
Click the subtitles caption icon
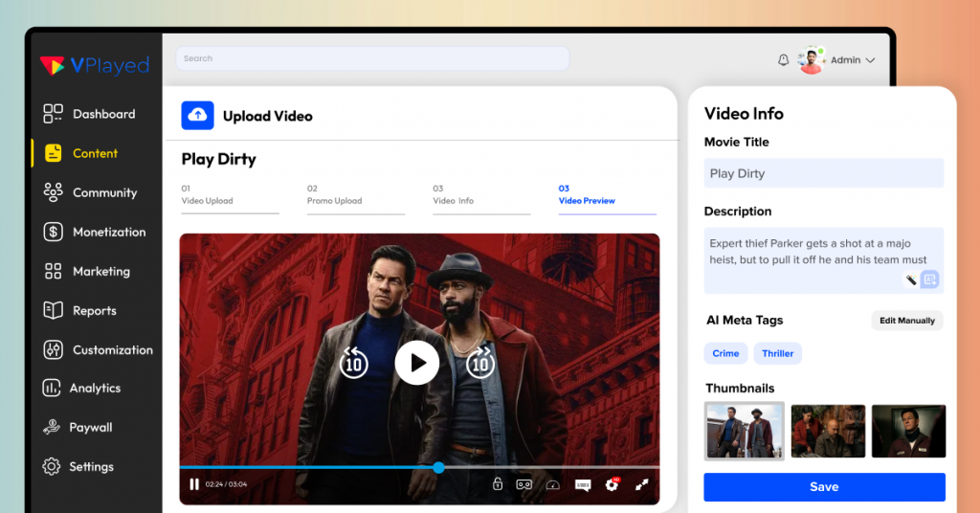point(583,484)
